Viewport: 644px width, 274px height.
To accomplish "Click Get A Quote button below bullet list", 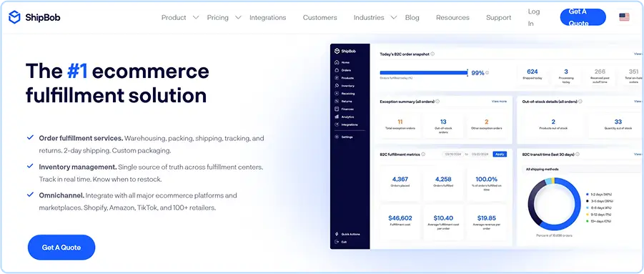I will pyautogui.click(x=61, y=248).
